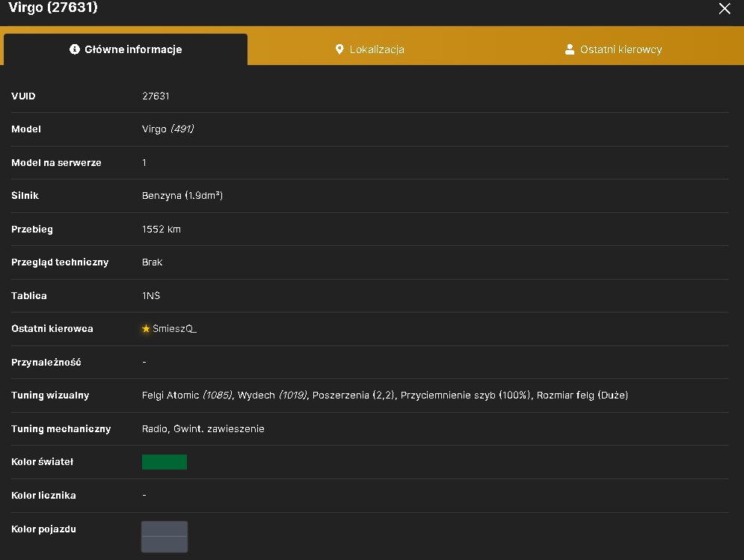Close the Virgo vehicle details window
The width and height of the screenshot is (744, 560).
[725, 8]
